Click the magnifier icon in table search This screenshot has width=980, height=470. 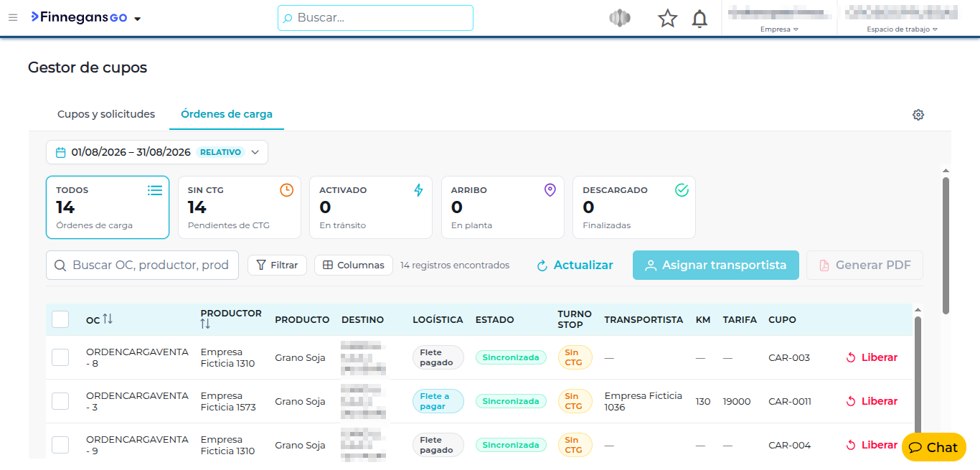click(61, 265)
